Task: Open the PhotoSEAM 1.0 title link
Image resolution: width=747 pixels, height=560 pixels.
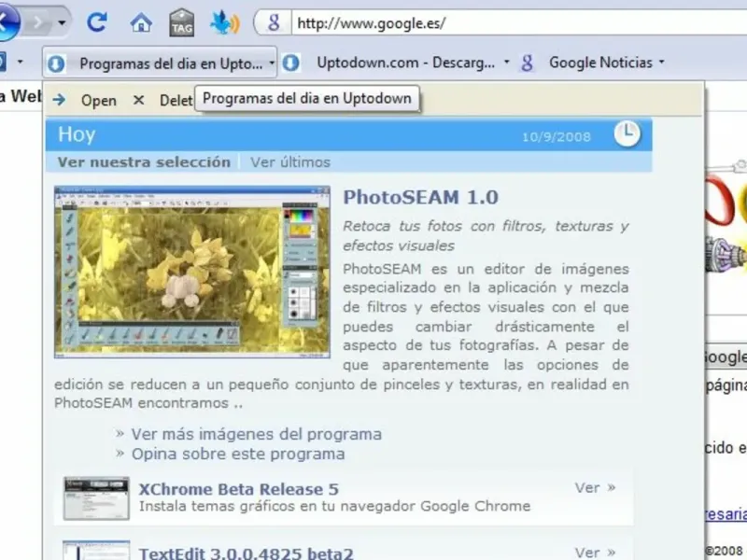Action: coord(421,197)
